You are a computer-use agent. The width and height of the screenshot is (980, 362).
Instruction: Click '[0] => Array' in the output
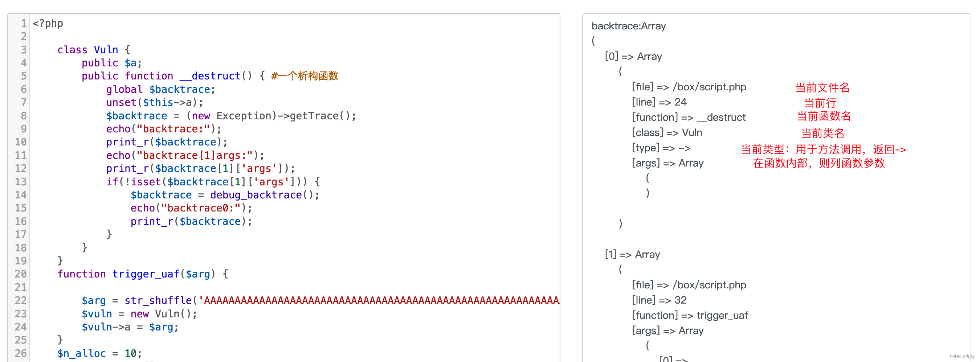click(633, 57)
